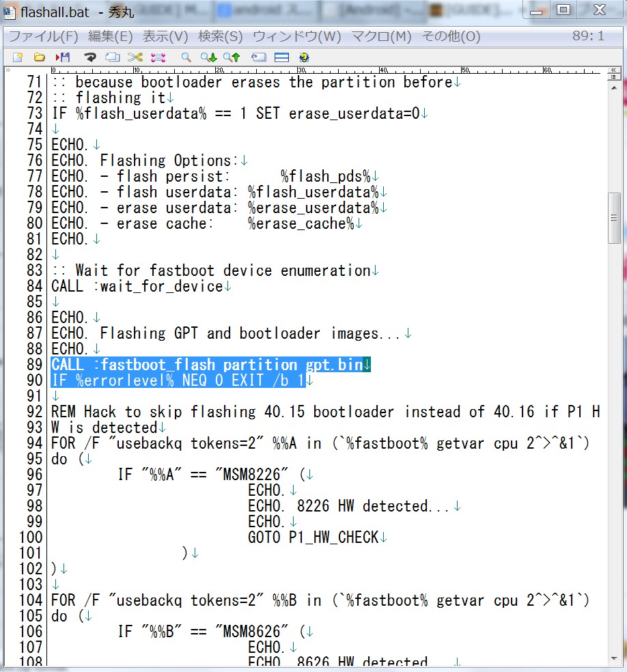Click 'CALL :wait_for_device' text
Image resolution: width=627 pixels, height=672 pixels.
tap(137, 286)
